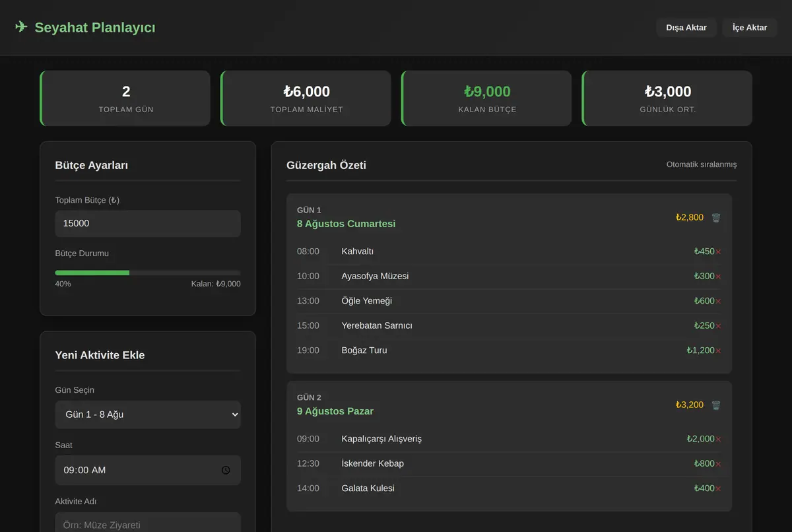Select the Kalan Bütçe stat card
792x532 pixels.
pos(487,98)
